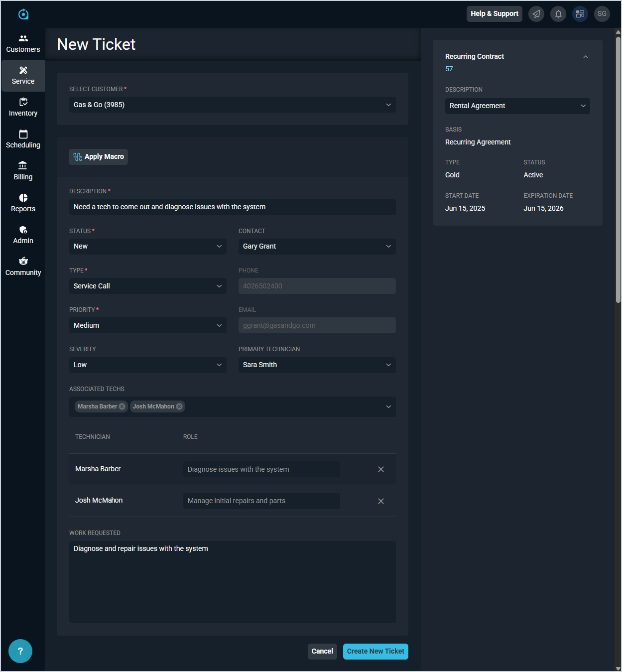Delete the Marsha Barber technician row

(381, 469)
